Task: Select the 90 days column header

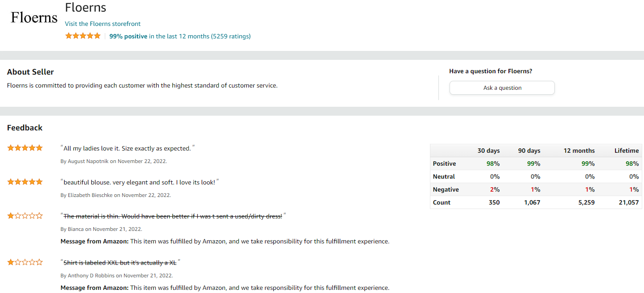Action: (529, 151)
